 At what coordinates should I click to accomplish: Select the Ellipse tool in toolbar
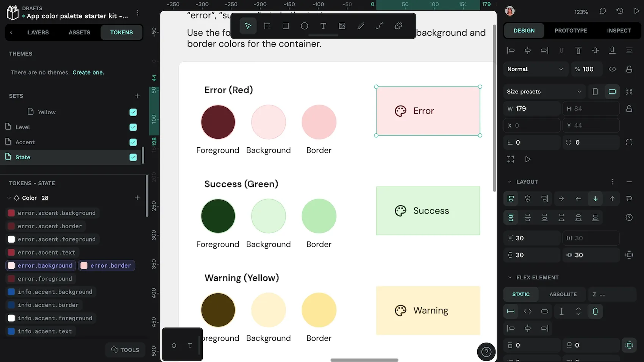coord(304,26)
